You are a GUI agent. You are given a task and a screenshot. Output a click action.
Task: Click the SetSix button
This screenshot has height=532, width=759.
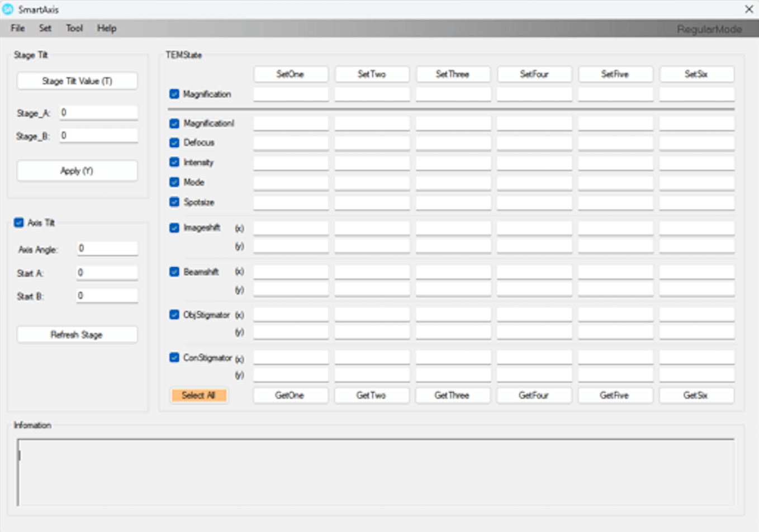coord(696,74)
